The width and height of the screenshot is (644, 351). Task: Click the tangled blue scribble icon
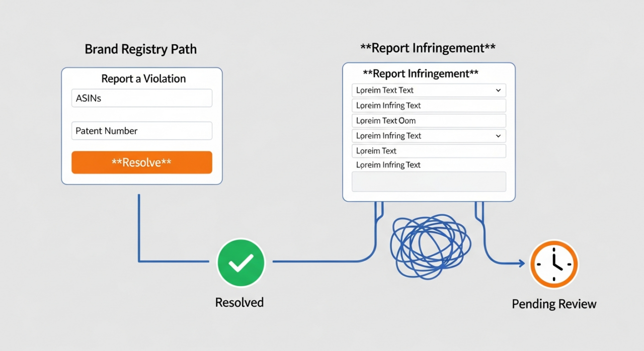coord(431,246)
